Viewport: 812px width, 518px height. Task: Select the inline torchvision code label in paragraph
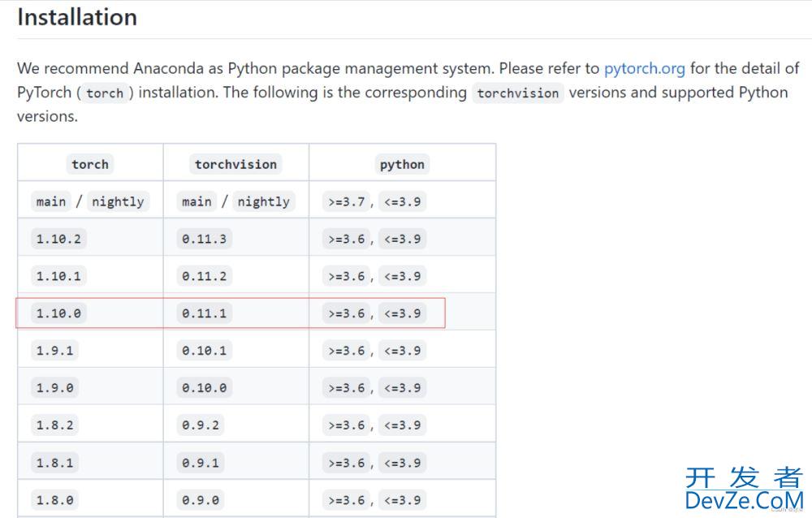pos(518,93)
